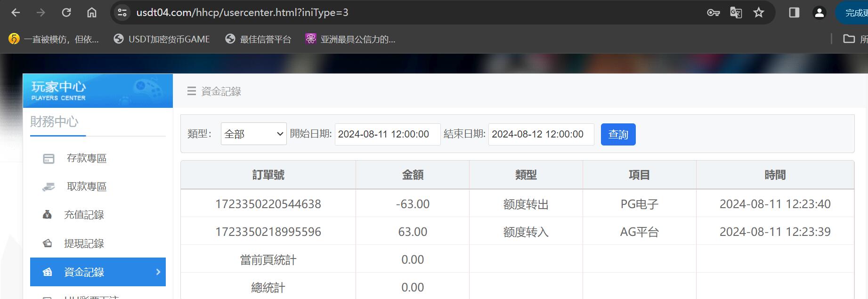Click the 資金記錄 page title
The height and width of the screenshot is (299, 868).
pyautogui.click(x=221, y=91)
